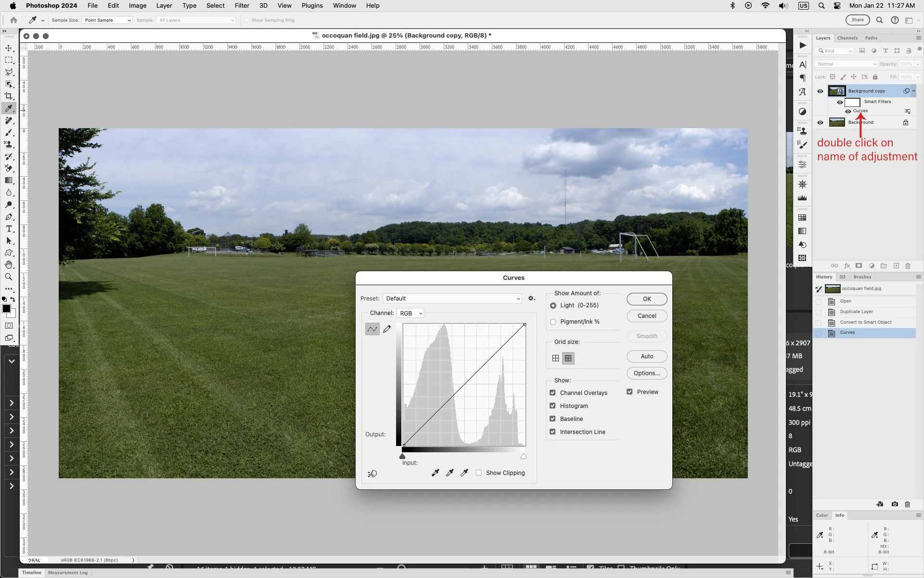
Task: Enable the Show Clipping checkbox
Action: click(478, 473)
